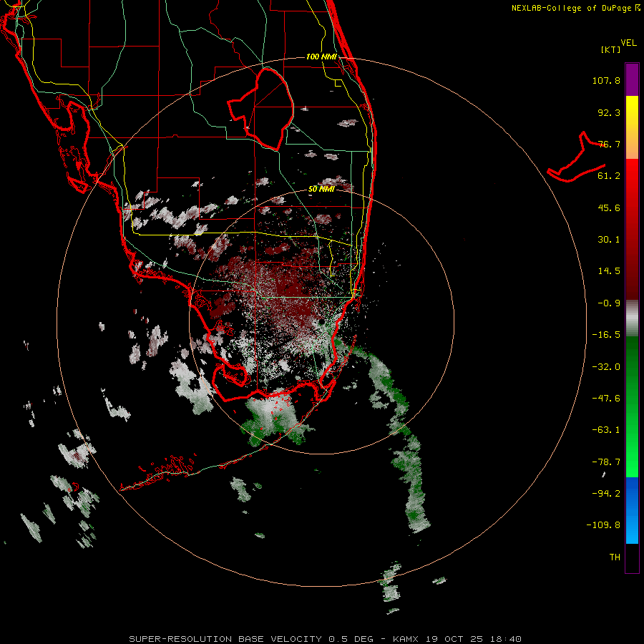
Task: Click the 100 NMI range ring label
Action: [x=321, y=57]
